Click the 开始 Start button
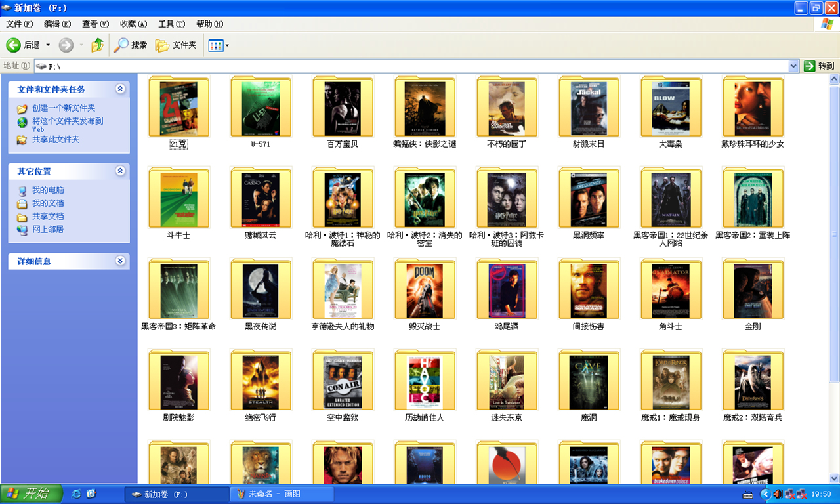This screenshot has width=840, height=504. [x=31, y=494]
